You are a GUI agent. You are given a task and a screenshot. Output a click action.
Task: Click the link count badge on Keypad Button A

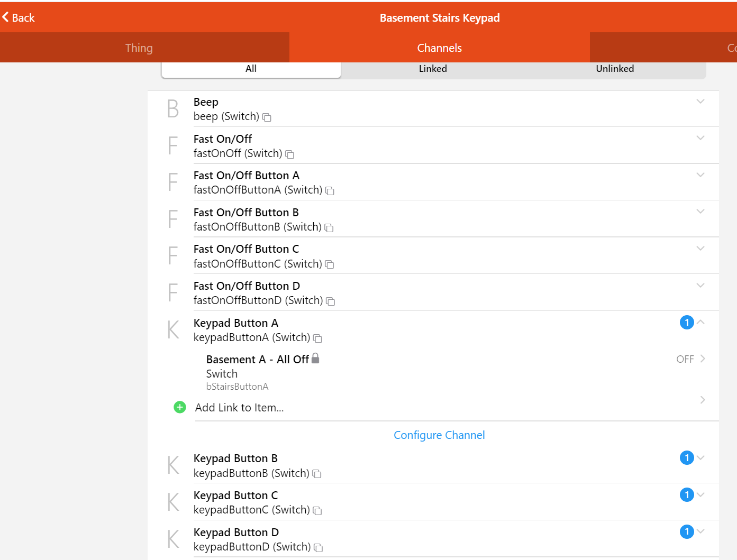[x=687, y=322]
